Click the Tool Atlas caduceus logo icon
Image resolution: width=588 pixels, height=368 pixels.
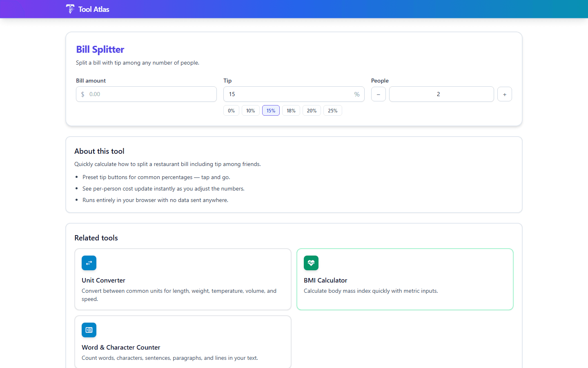tap(70, 9)
